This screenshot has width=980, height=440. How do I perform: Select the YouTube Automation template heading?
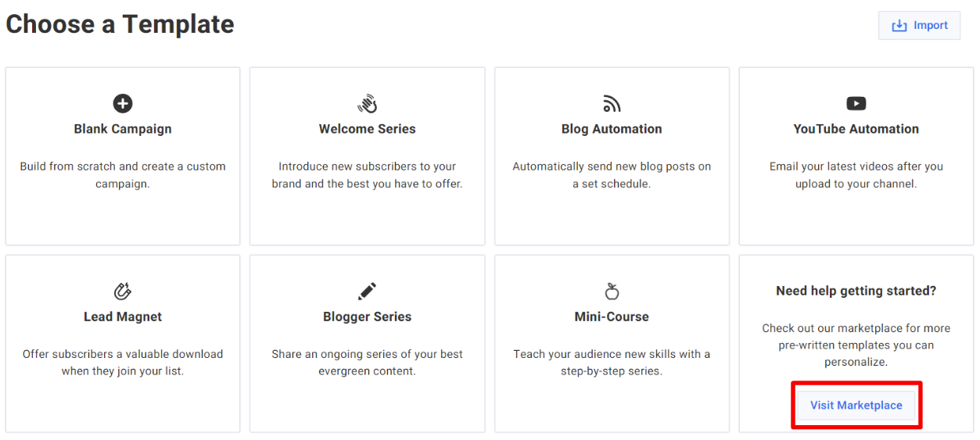point(856,129)
